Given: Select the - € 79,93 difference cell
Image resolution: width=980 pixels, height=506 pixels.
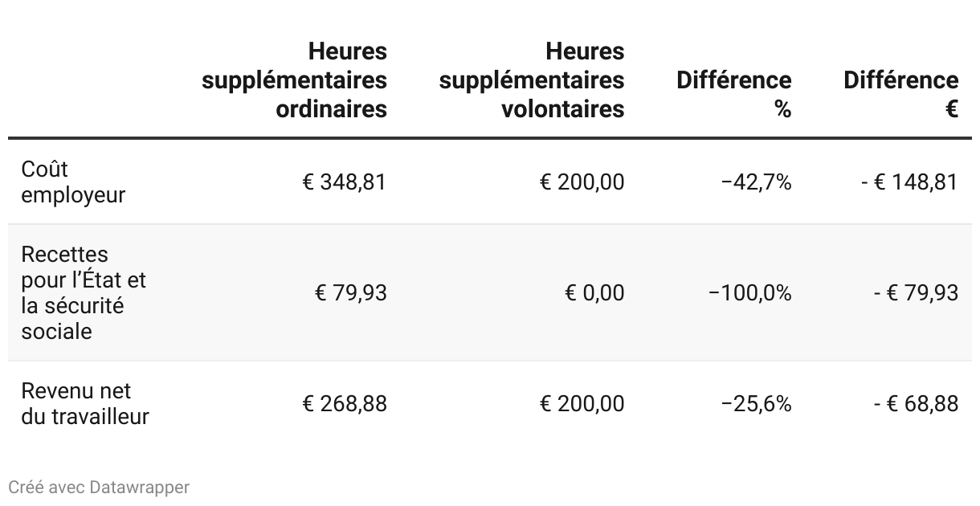Looking at the screenshot, I should (x=916, y=292).
